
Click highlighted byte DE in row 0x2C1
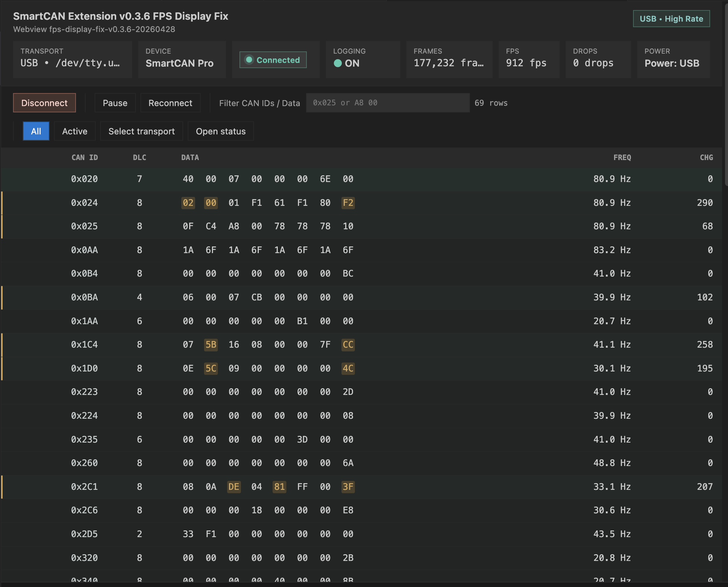click(x=233, y=487)
